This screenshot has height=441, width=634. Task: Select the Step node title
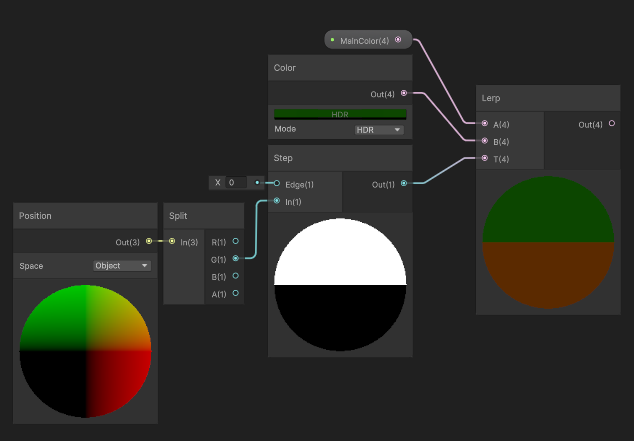283,158
